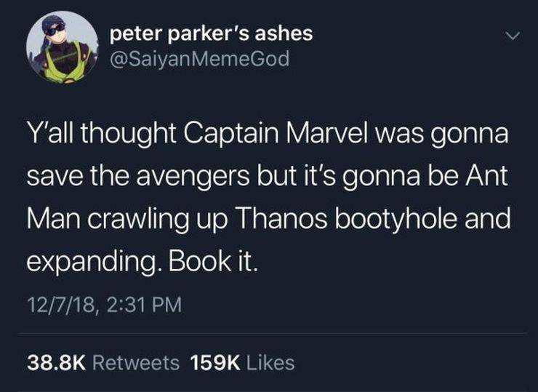This screenshot has width=538, height=392.
Task: Open the Retweets label list
Action: 136,363
